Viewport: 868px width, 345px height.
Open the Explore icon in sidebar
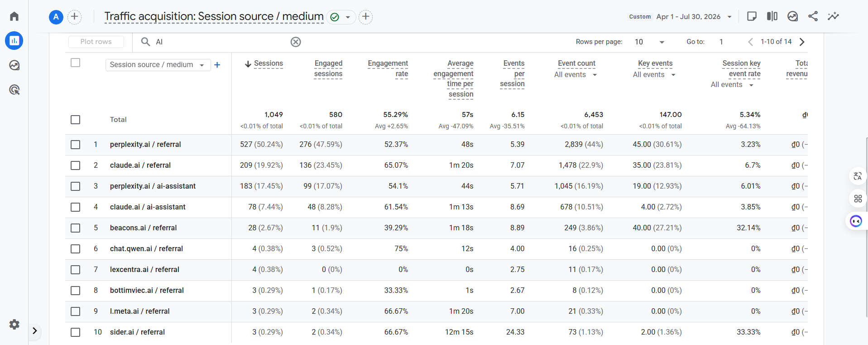pos(14,65)
